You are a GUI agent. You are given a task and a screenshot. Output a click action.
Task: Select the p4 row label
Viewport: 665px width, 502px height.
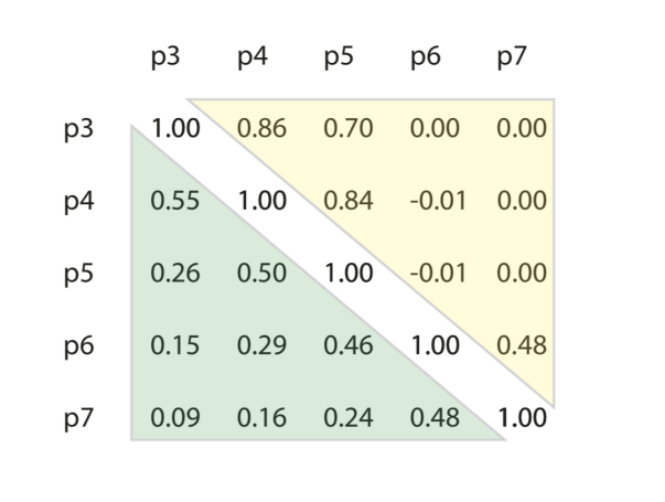79,201
